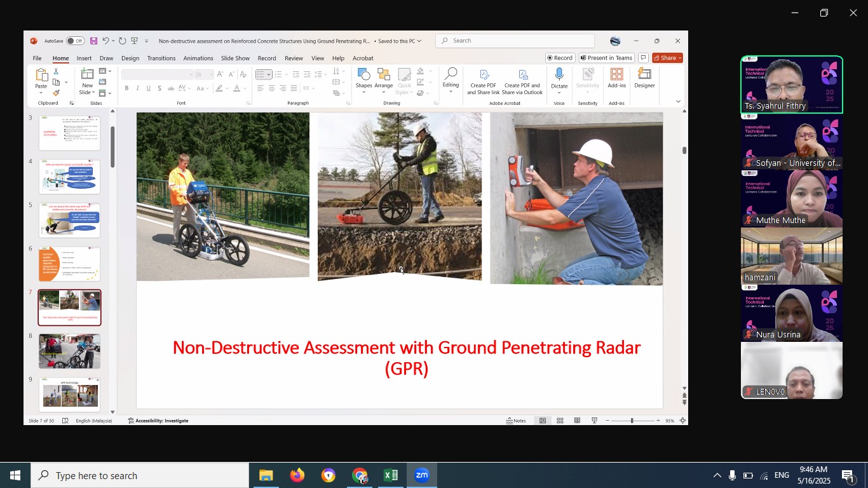Screen dimensions: 868x488
Task: Click the Format Painter brush
Action: point(56,93)
